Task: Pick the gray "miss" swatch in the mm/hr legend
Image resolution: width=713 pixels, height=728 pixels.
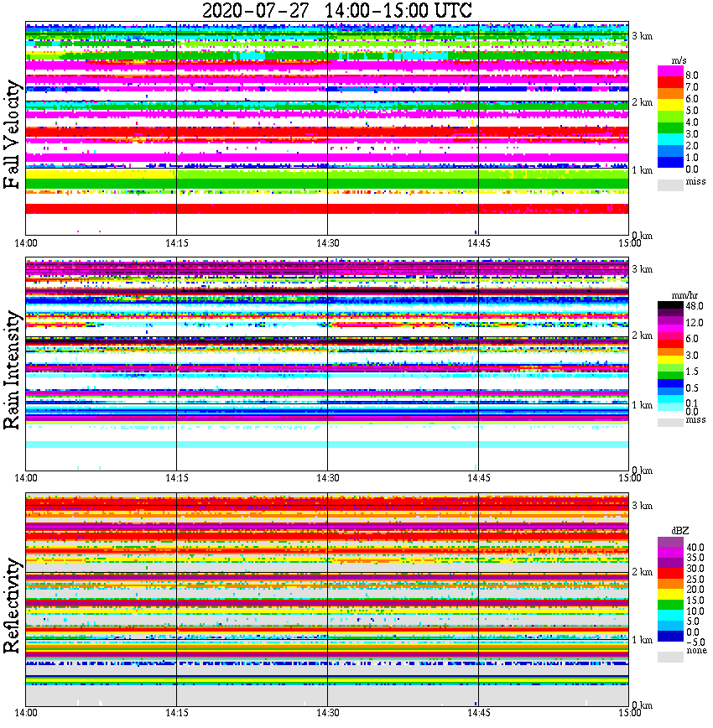Action: [670, 422]
